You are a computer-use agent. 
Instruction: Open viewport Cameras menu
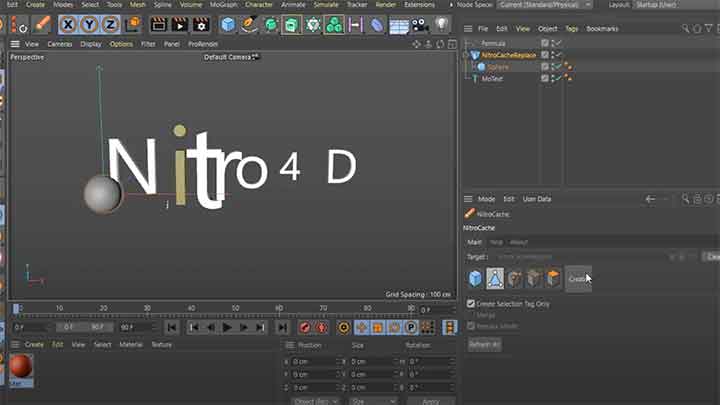tap(60, 44)
